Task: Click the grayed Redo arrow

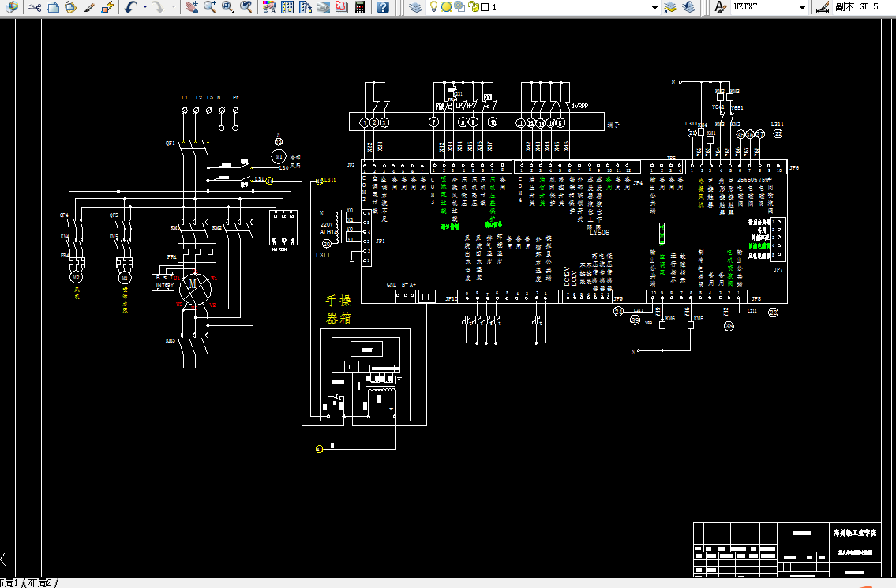Action: [x=159, y=7]
